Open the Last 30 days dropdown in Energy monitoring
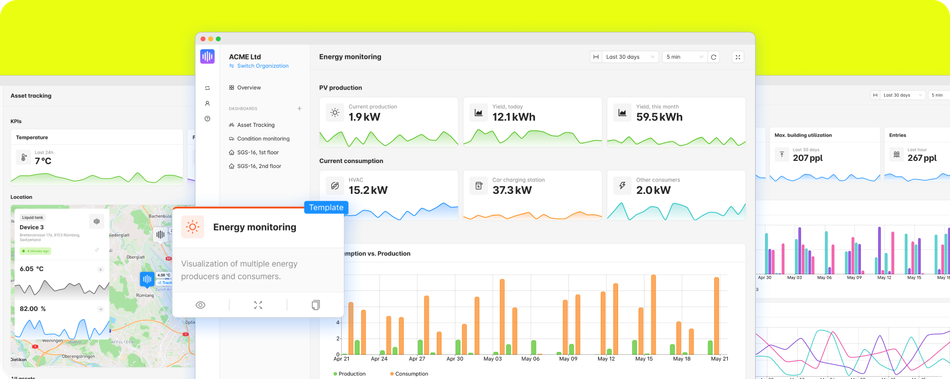This screenshot has height=379, width=950. tap(629, 57)
